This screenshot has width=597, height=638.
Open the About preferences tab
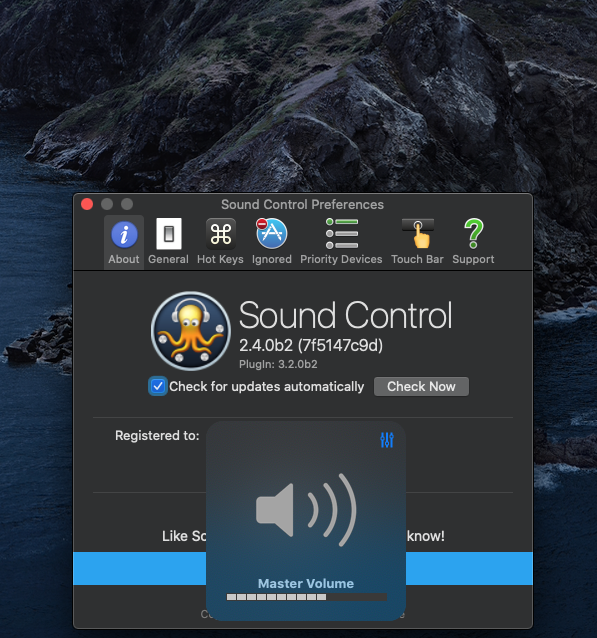coord(124,242)
